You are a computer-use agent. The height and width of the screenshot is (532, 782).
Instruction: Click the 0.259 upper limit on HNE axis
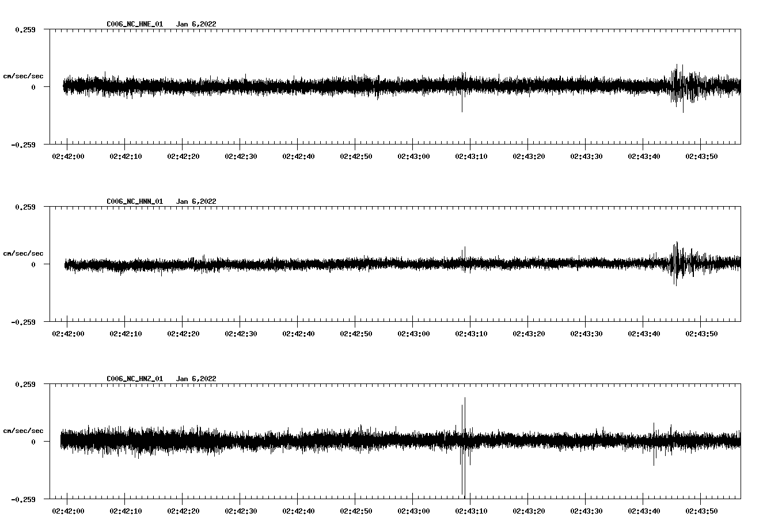(25, 29)
